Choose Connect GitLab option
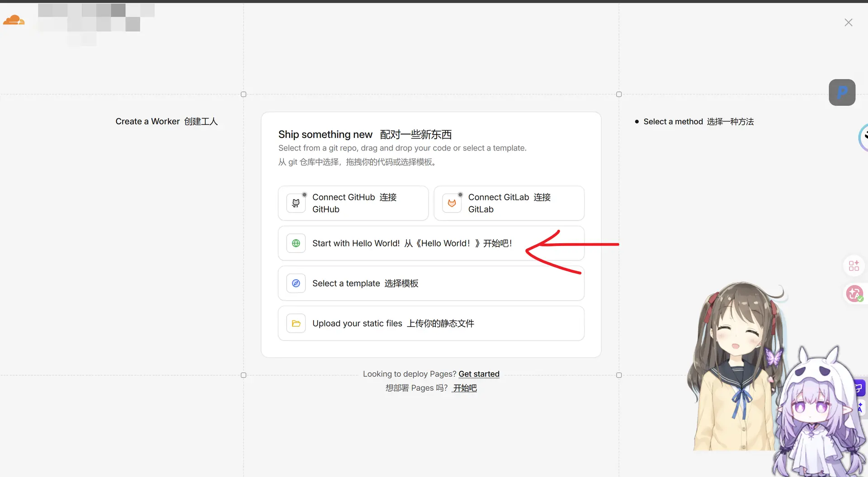 pyautogui.click(x=509, y=203)
